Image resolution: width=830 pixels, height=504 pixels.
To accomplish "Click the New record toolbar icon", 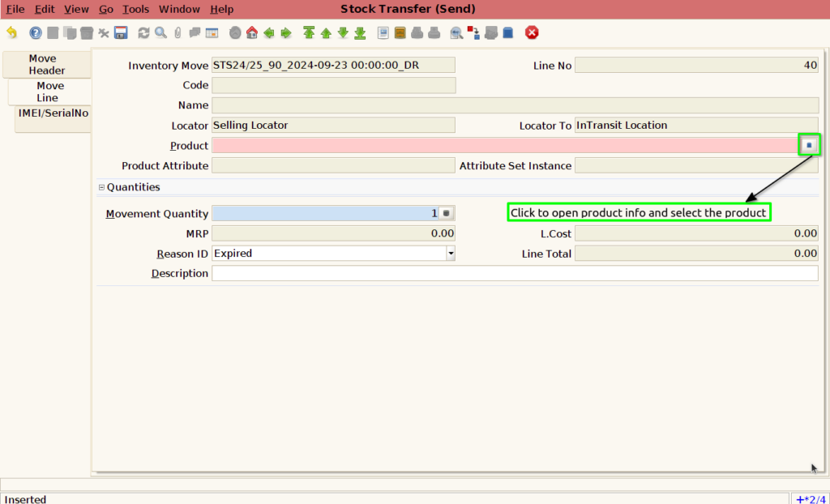I will (53, 33).
